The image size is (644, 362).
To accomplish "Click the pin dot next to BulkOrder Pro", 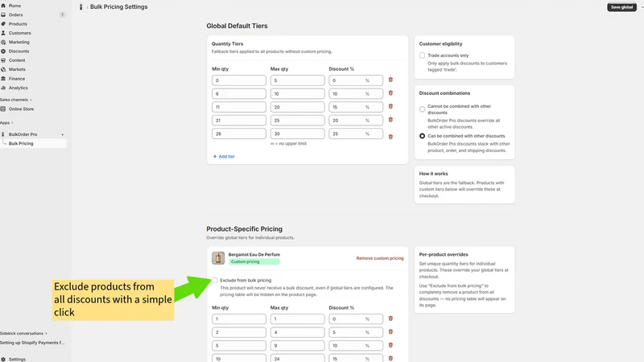I will point(63,134).
